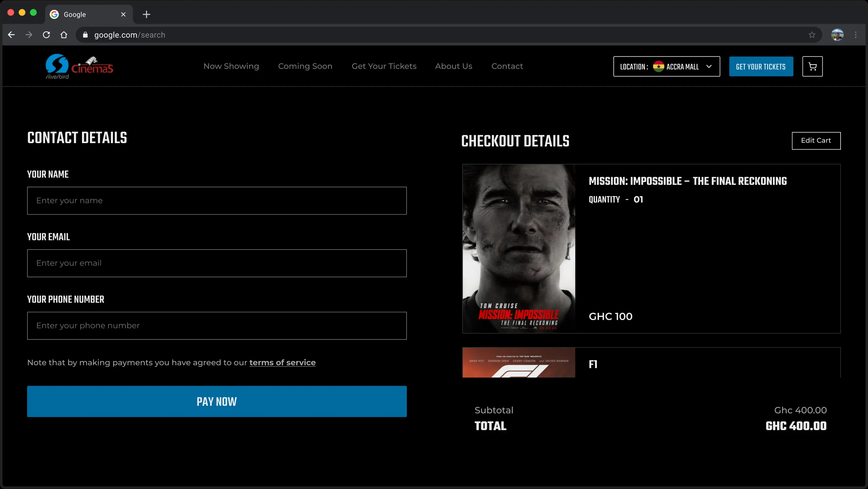Click the blue Get Your Tickets button

point(761,66)
